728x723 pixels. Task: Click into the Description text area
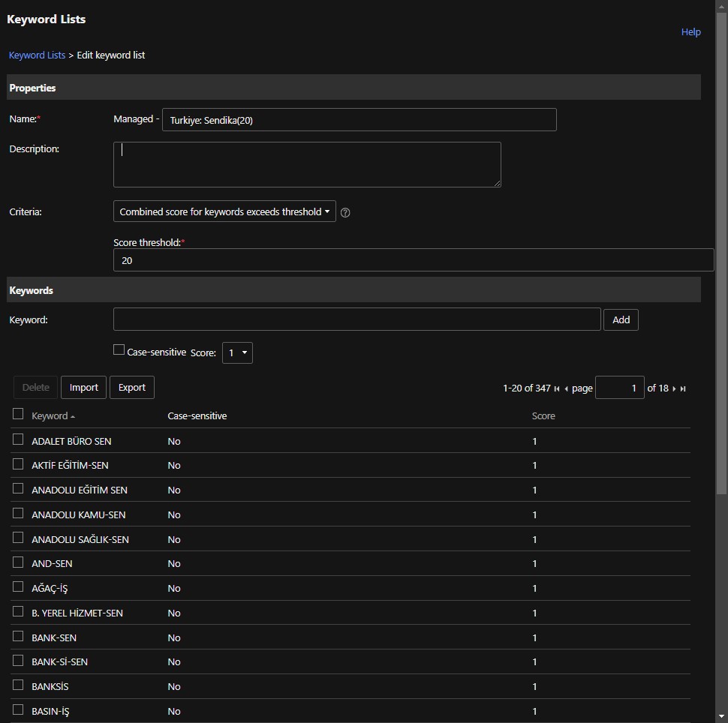(x=306, y=164)
